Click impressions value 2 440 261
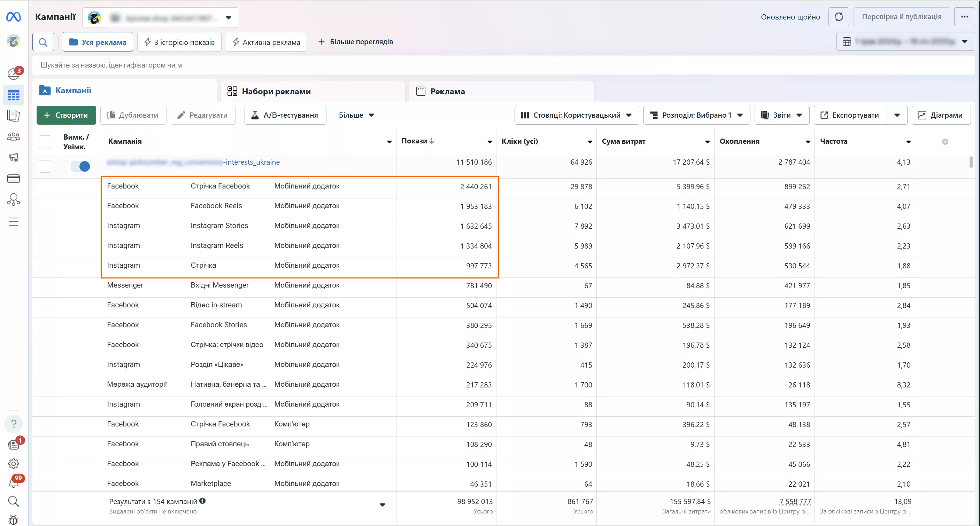This screenshot has width=980, height=526. tap(476, 187)
